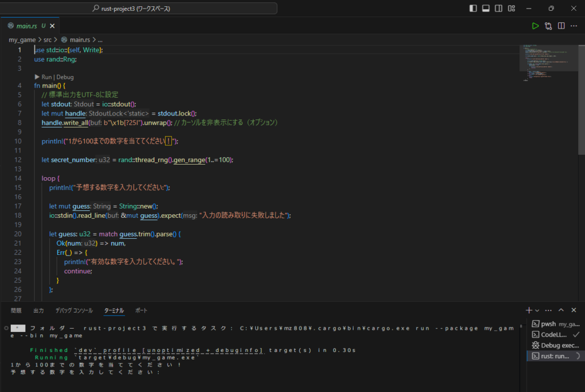The image size is (585, 392).
Task: Toggle primary sidebar layout icon
Action: click(x=473, y=8)
